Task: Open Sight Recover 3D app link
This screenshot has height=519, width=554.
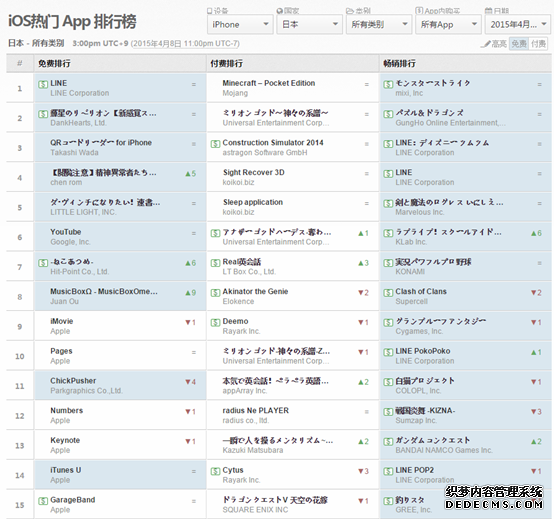Action: coord(254,172)
